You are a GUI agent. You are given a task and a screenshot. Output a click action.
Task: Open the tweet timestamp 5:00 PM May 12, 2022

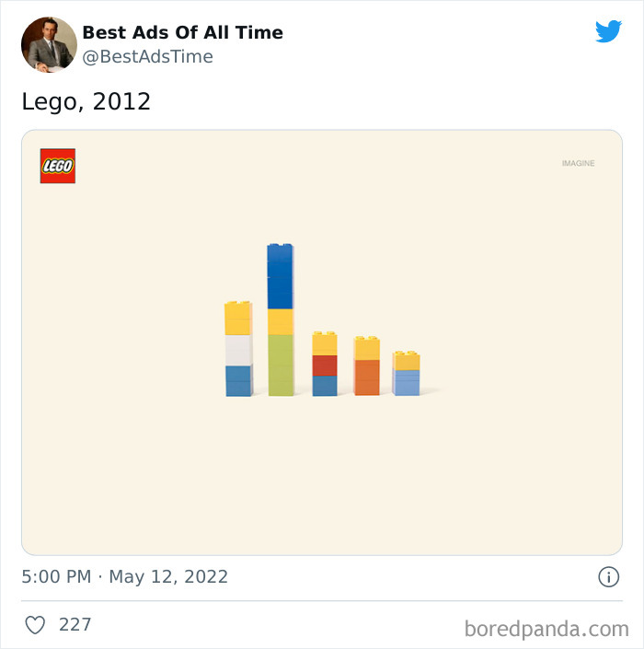[124, 577]
